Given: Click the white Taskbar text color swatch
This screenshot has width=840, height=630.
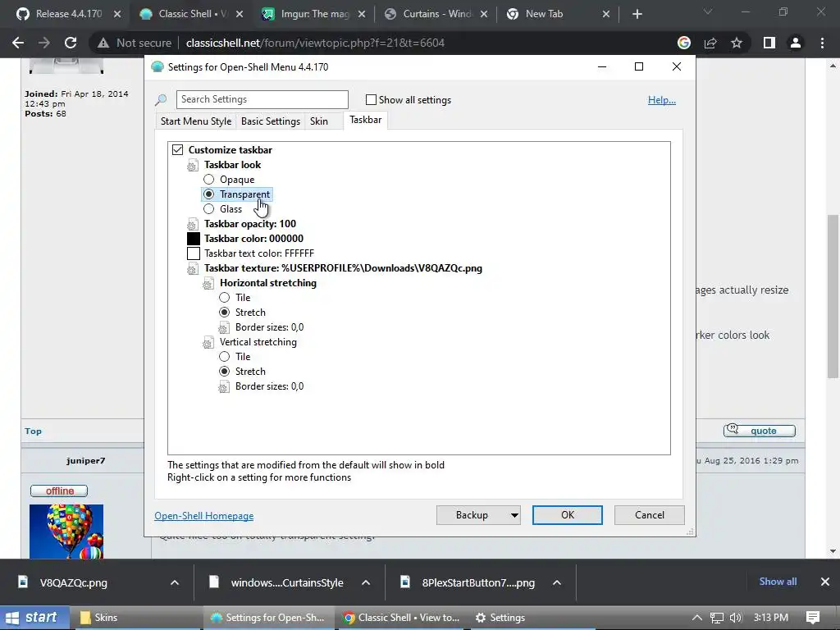Looking at the screenshot, I should [x=194, y=253].
